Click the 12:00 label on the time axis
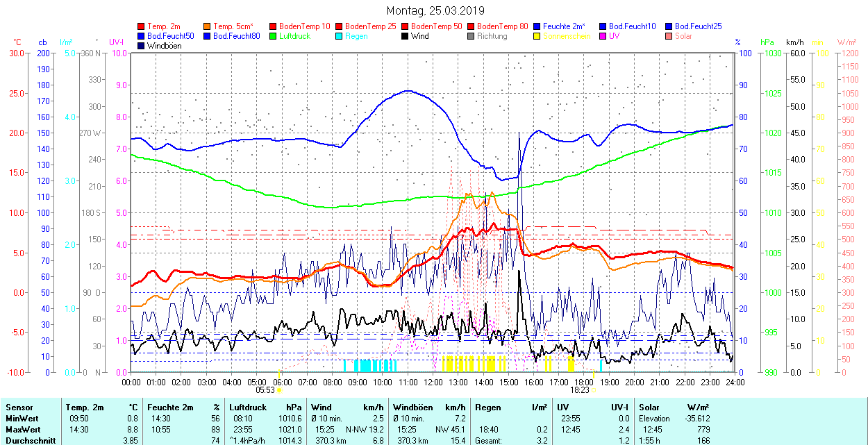Screen dimensions: 868x445 (433, 382)
